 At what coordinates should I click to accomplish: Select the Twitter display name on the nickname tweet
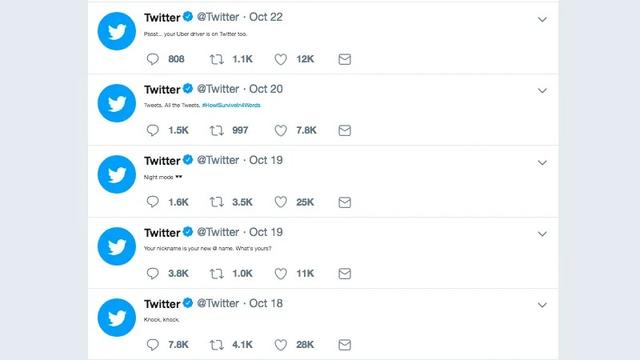click(162, 232)
